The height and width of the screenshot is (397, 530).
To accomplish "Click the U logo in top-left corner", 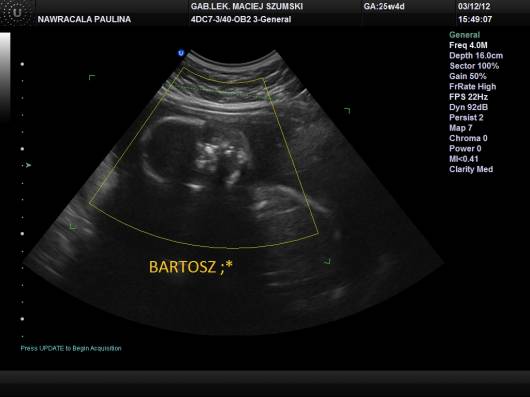I will 17,13.
